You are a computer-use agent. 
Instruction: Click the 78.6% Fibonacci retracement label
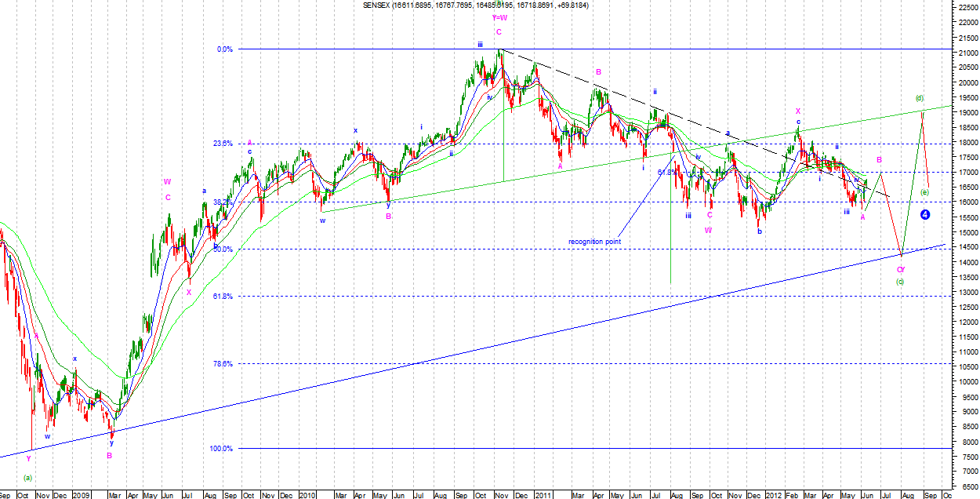(223, 363)
